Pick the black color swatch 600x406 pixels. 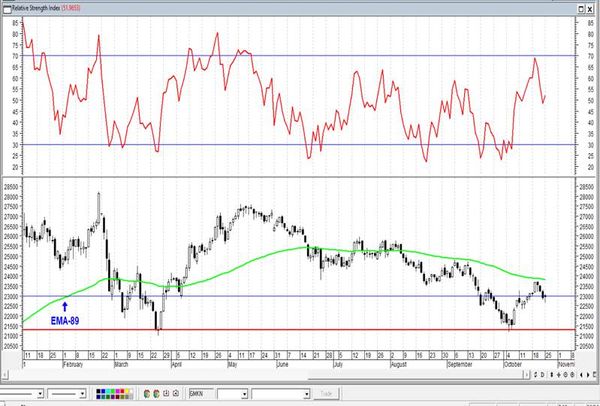[x=98, y=391]
